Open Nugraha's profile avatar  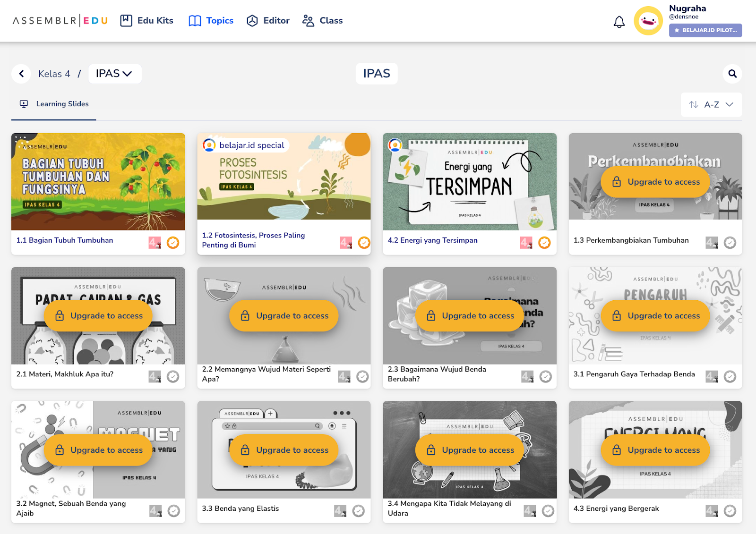point(648,21)
